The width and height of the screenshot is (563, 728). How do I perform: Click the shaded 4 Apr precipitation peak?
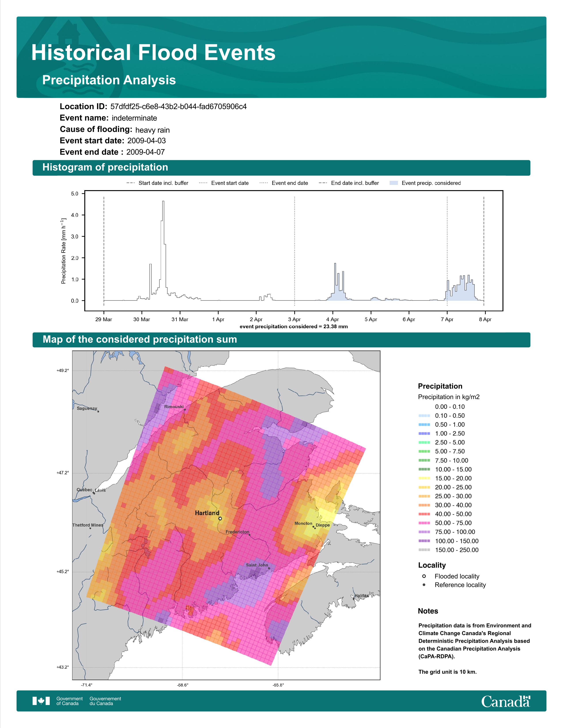(x=335, y=282)
